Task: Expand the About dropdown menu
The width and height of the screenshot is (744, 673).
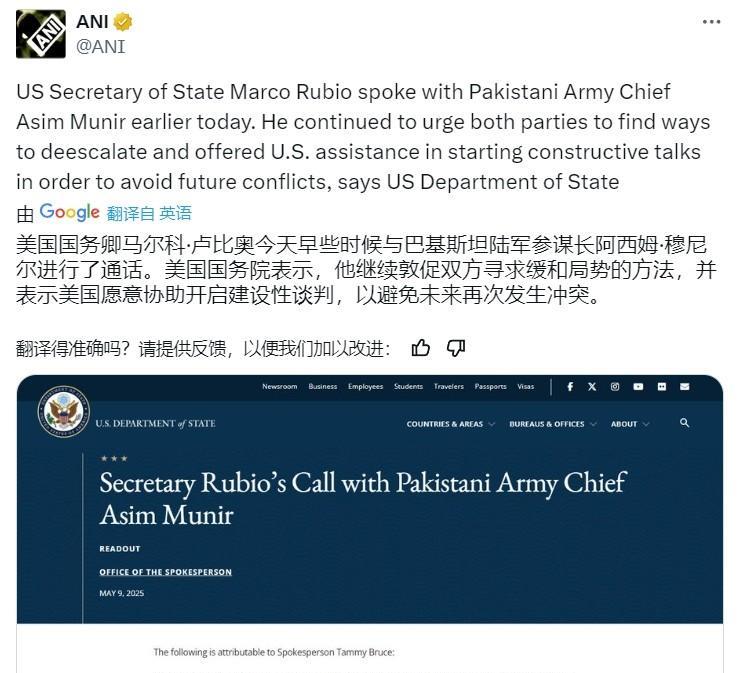Action: 630,424
